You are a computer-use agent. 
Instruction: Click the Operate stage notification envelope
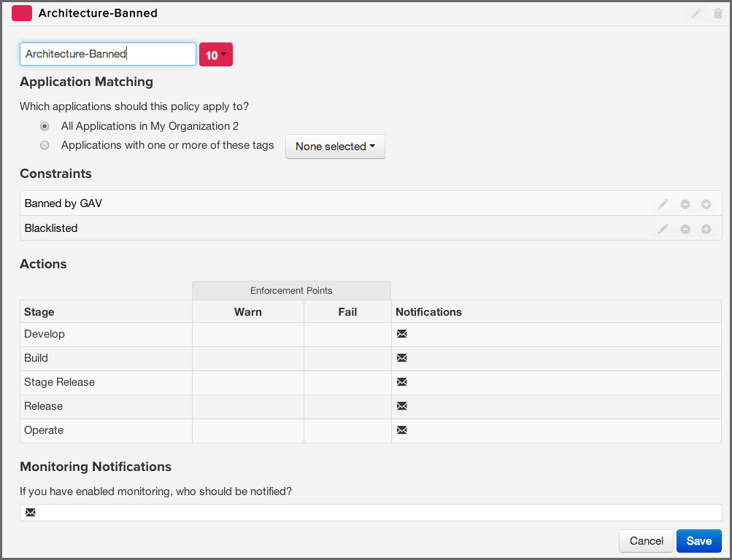point(401,430)
